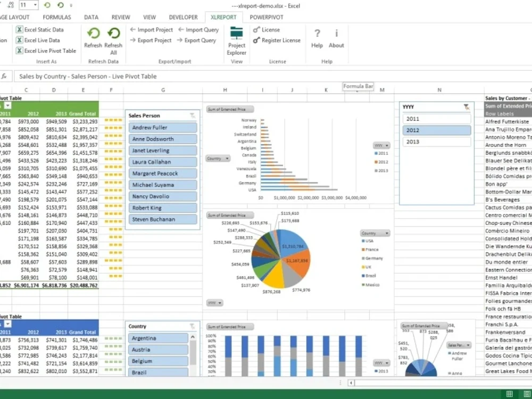This screenshot has height=399, width=532.
Task: Switch to Normal view in status bar
Action: (509, 394)
